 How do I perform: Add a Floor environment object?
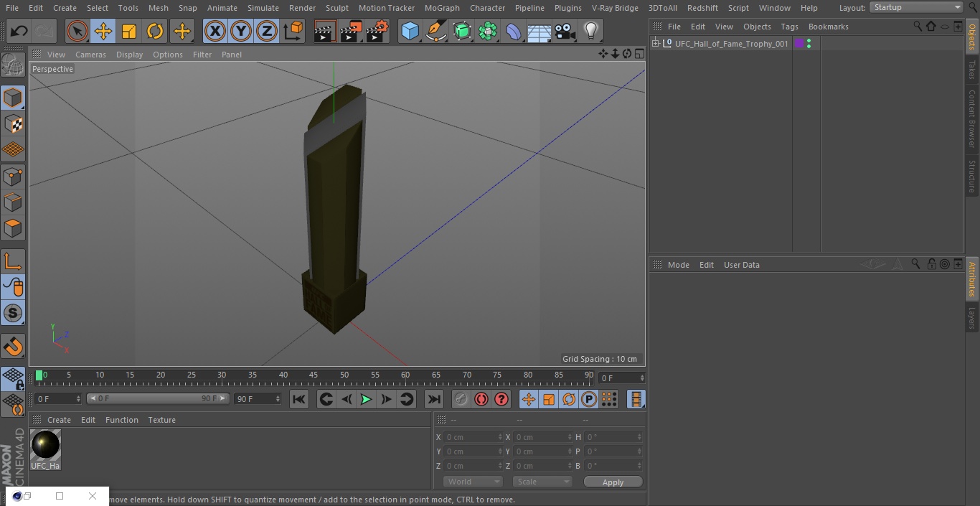pyautogui.click(x=540, y=32)
